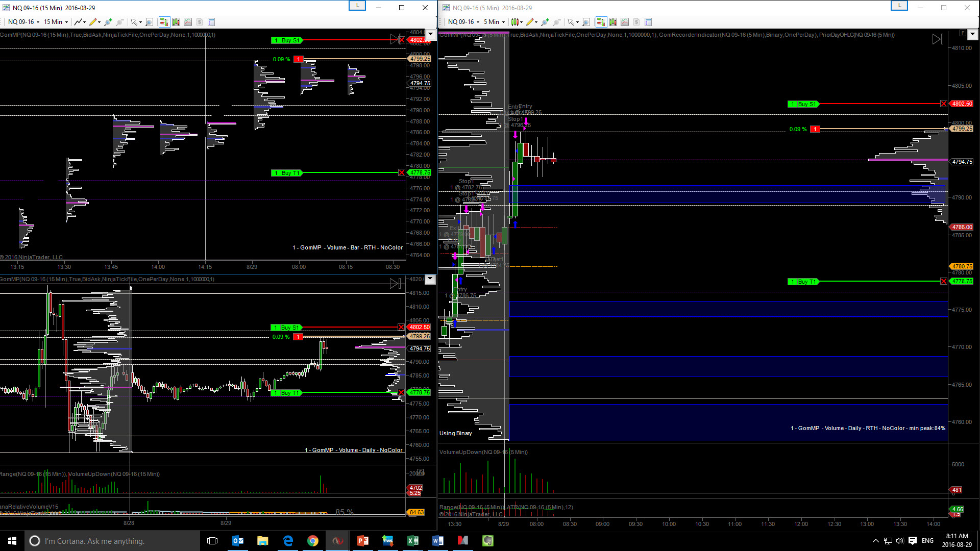Select Buy S1 label on top-left chart
980x551 pixels.
[286, 40]
